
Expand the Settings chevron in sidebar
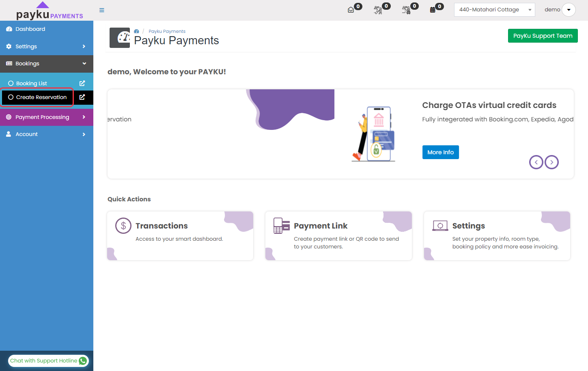click(84, 47)
